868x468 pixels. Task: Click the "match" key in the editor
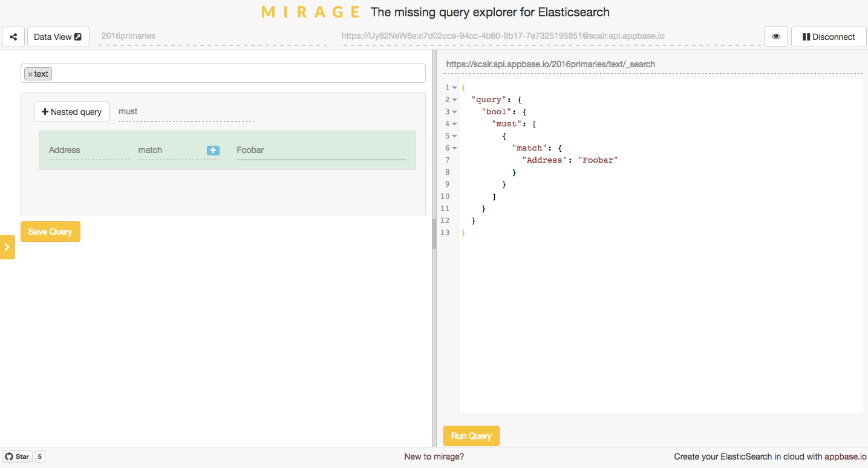click(530, 148)
